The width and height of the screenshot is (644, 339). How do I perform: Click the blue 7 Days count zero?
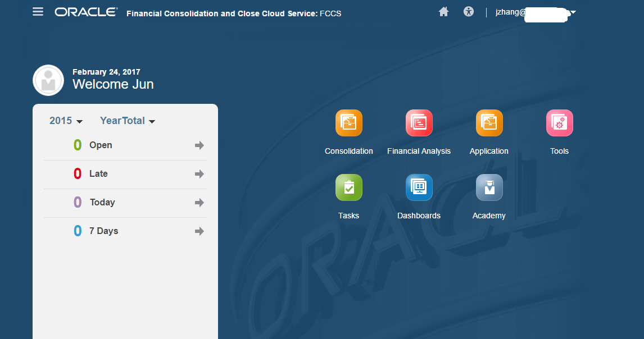(x=78, y=231)
